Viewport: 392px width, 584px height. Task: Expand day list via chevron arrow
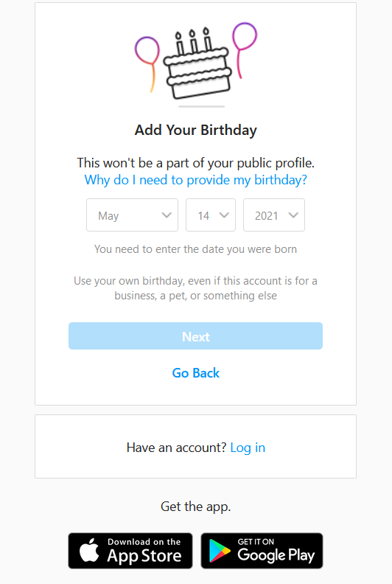[224, 215]
